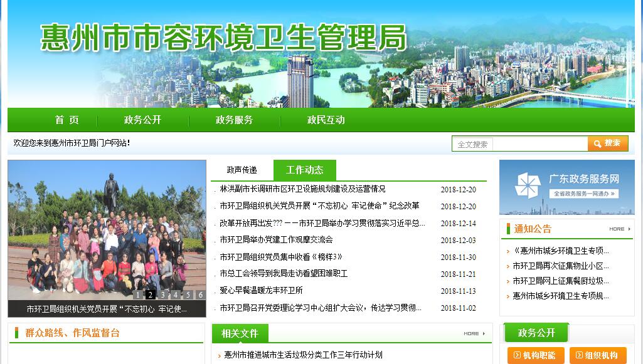643x364 pixels.
Task: Open slideshow caption 市环卫局组织机关党员开展
Action: (x=107, y=309)
